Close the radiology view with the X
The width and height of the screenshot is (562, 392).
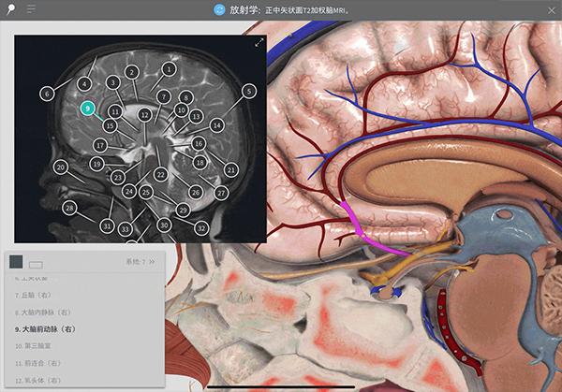pos(551,9)
